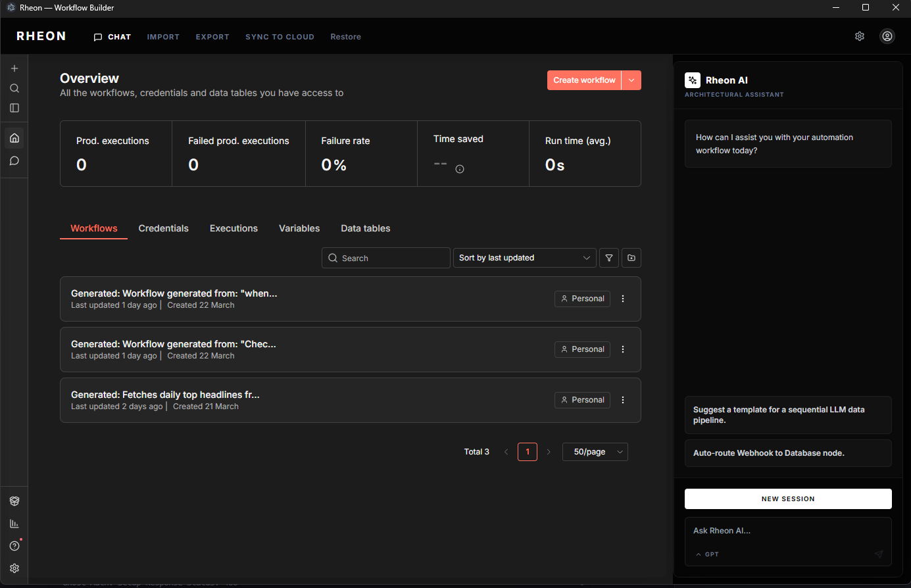The width and height of the screenshot is (911, 588).
Task: Expand the Create workflow dropdown arrow
Action: tap(631, 80)
